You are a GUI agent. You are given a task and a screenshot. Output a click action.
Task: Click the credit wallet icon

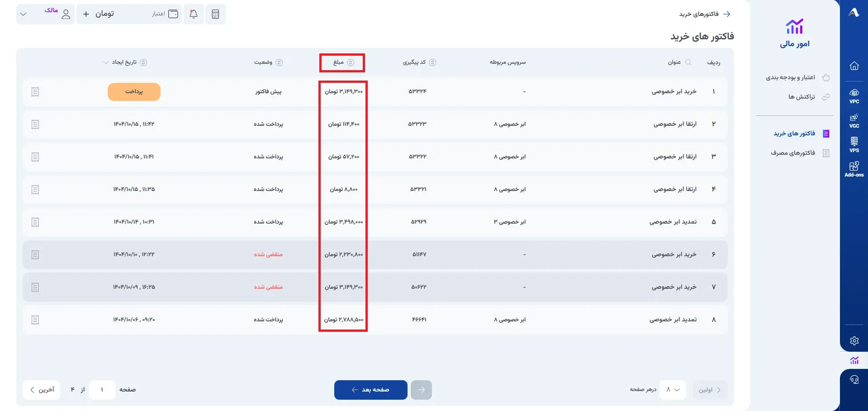point(173,14)
